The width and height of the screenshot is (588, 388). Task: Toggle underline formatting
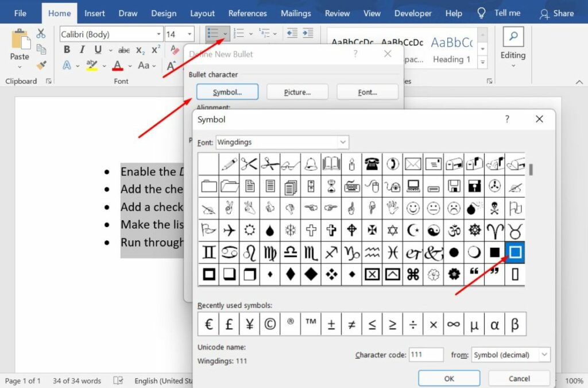(x=96, y=49)
